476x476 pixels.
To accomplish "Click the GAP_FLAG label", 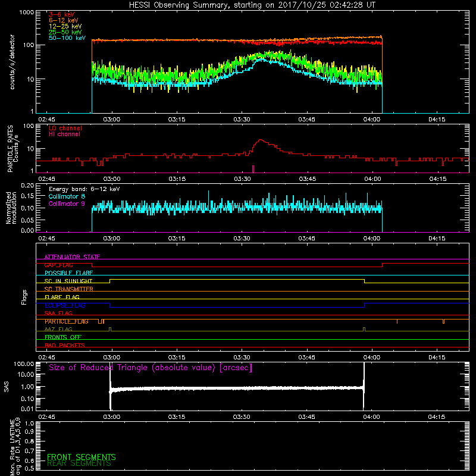I will pyautogui.click(x=58, y=265).
